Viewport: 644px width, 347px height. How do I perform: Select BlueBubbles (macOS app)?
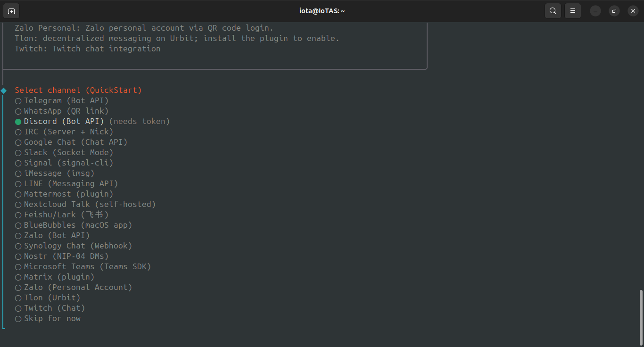click(73, 225)
